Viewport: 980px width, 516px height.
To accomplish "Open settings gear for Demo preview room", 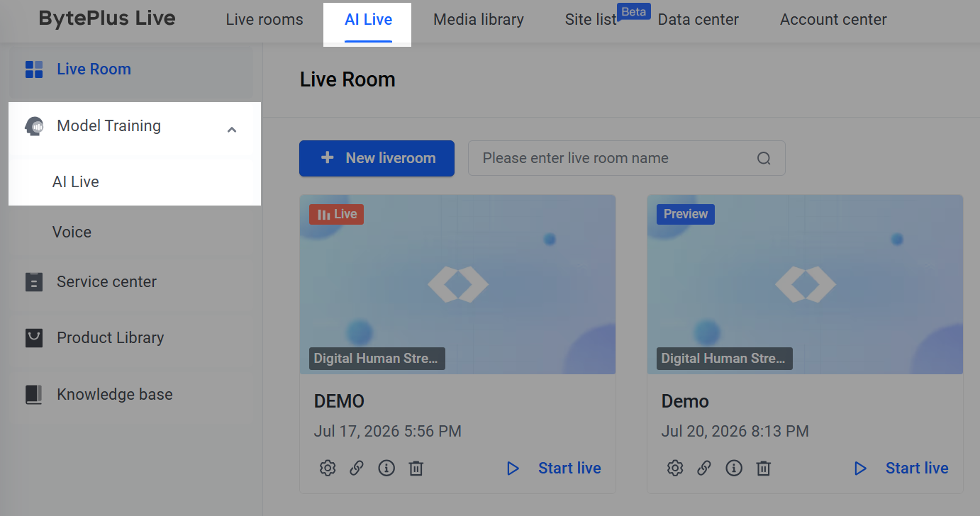I will pyautogui.click(x=674, y=468).
